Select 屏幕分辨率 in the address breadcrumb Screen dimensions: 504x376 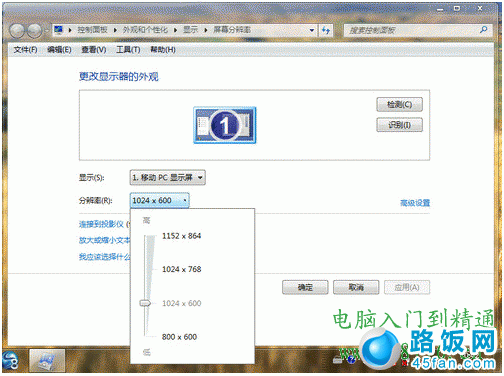[232, 30]
